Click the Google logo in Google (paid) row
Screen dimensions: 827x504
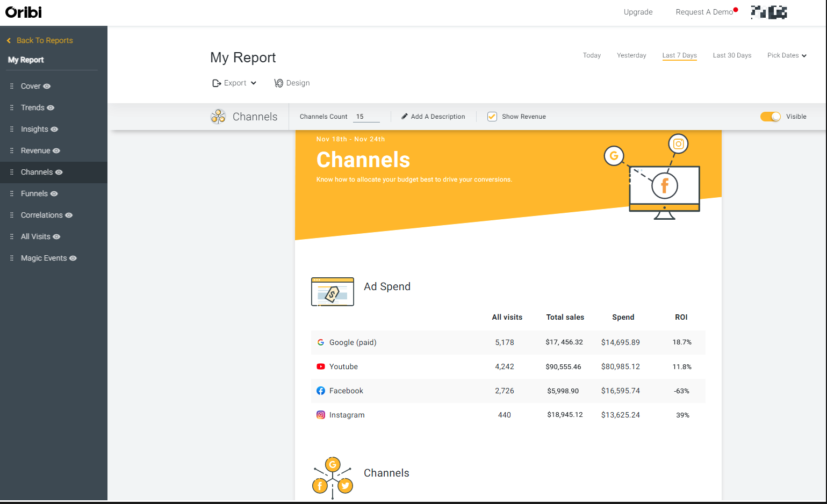tap(321, 342)
